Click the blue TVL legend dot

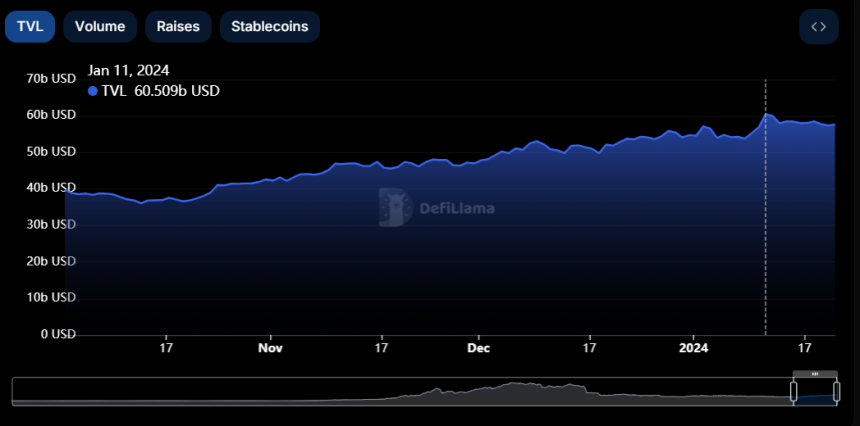pos(93,91)
